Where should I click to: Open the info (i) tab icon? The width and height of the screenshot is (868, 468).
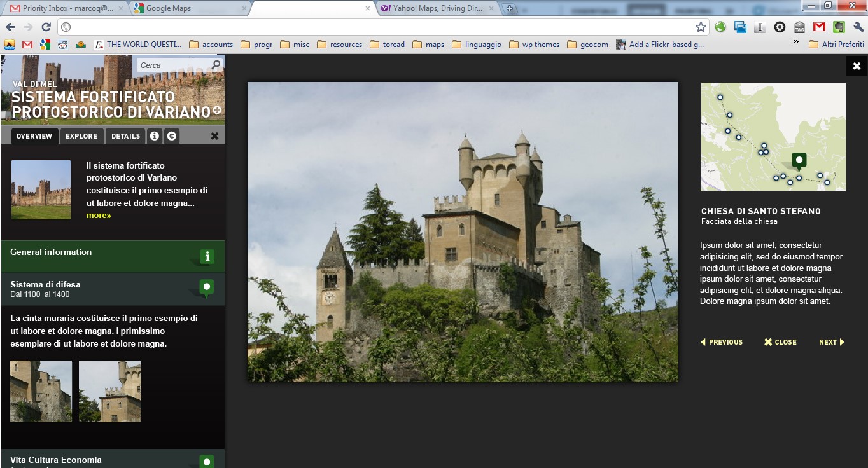pyautogui.click(x=155, y=136)
